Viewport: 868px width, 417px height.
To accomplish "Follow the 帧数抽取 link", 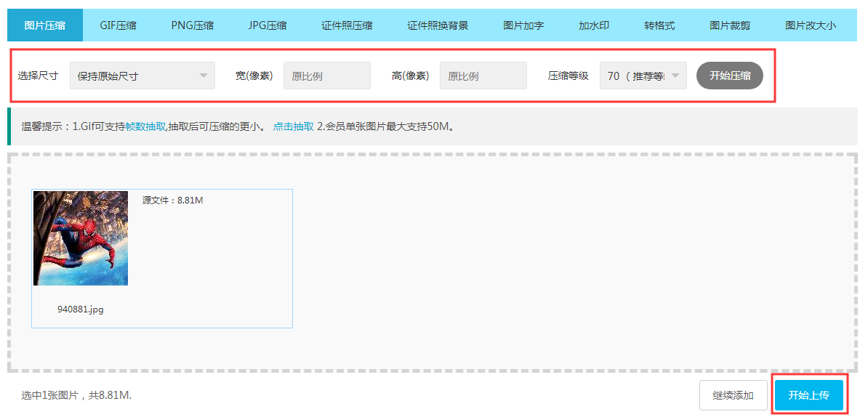I will pos(145,126).
